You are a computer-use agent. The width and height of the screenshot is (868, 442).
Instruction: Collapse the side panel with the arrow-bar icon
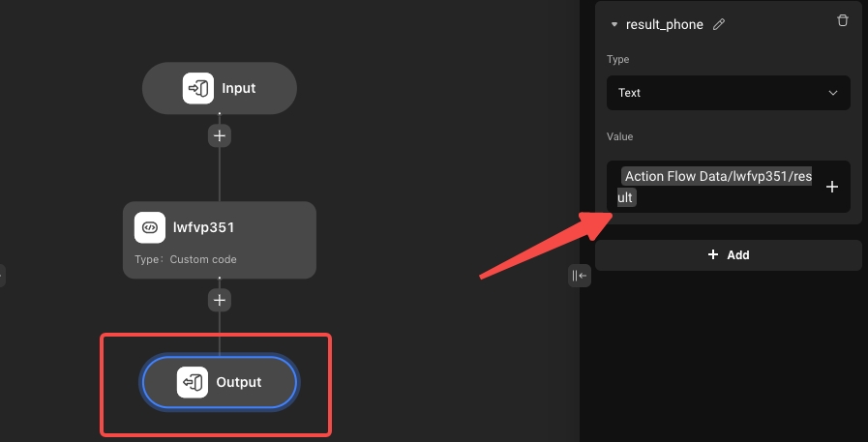pyautogui.click(x=579, y=276)
